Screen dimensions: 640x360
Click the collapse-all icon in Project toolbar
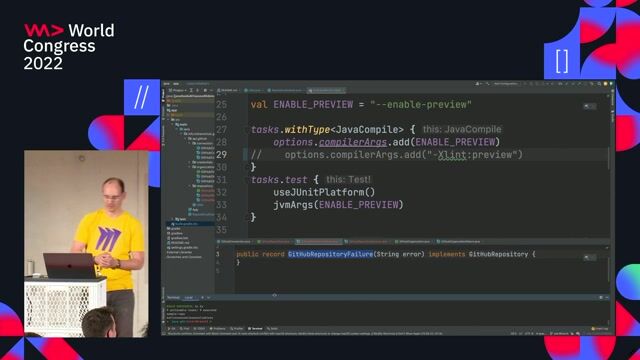[x=198, y=90]
